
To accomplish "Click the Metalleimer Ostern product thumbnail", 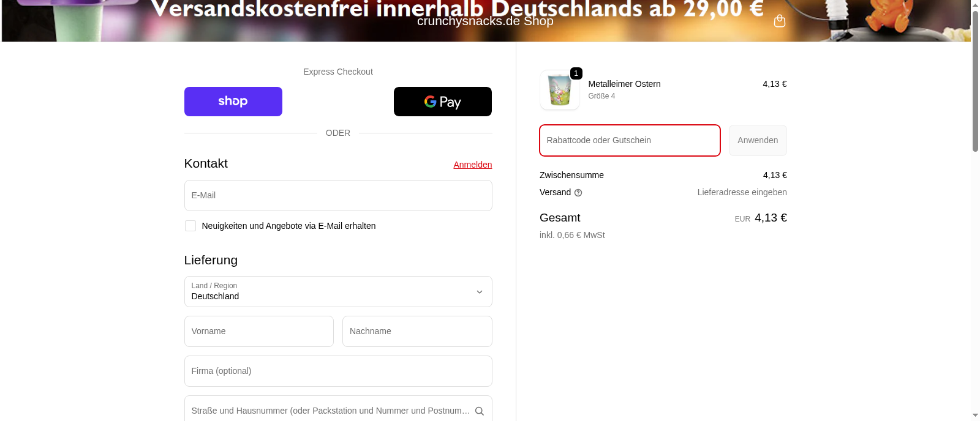I will click(559, 91).
